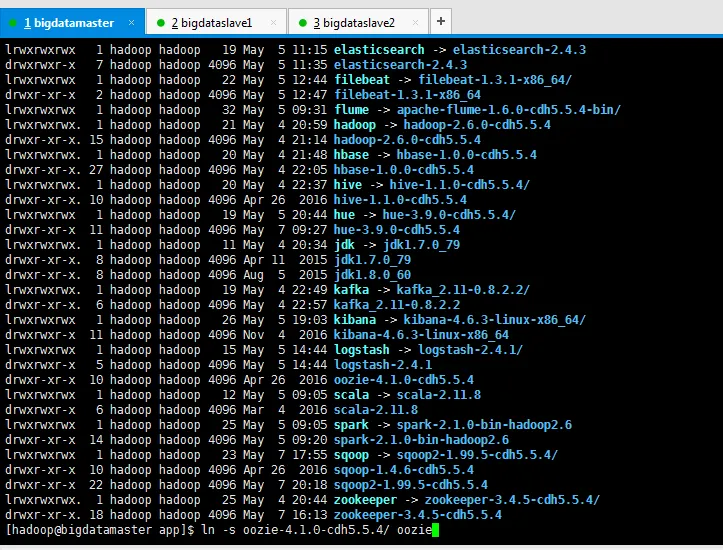723x550 pixels.
Task: Switch to the bigdatamaster session tab
Action: [72, 22]
